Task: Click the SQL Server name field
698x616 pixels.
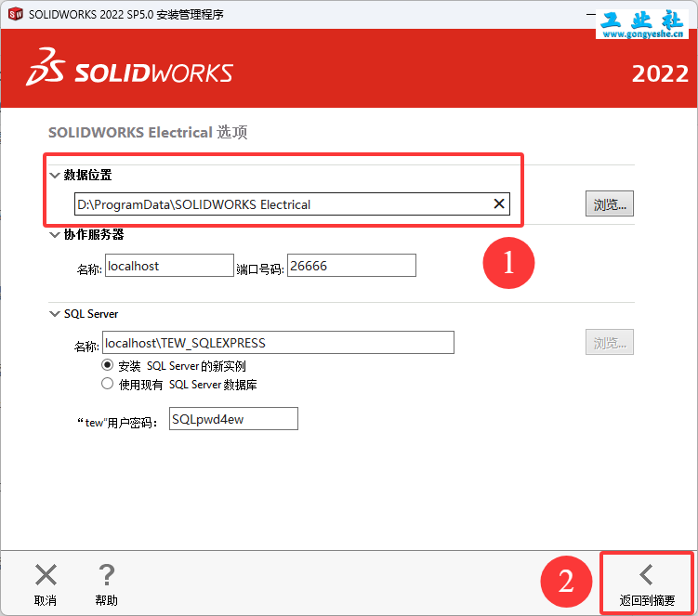Action: (278, 342)
